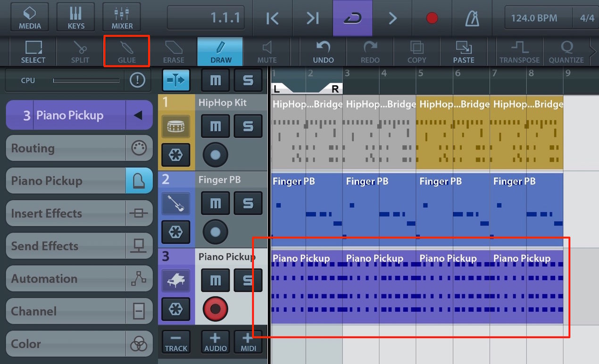The height and width of the screenshot is (364, 599).
Task: Solo the HipHop Kit track
Action: pyautogui.click(x=248, y=126)
